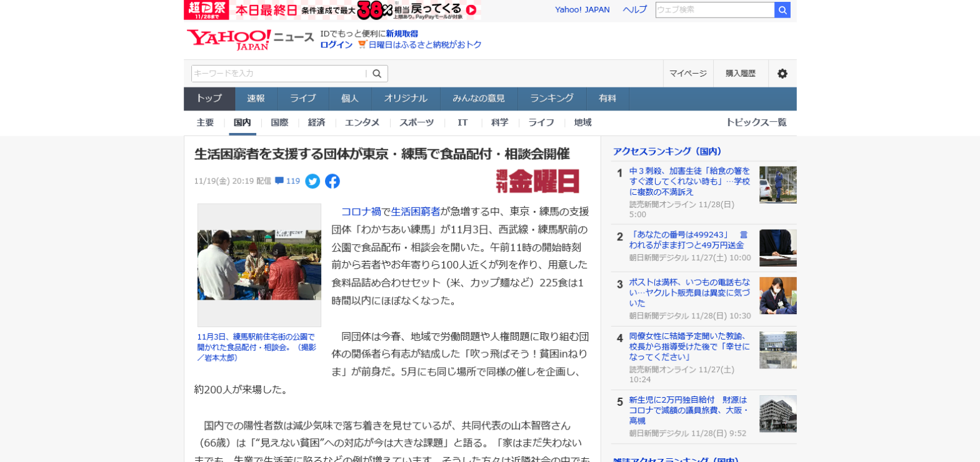
Task: Open the コロナ禍 article link
Action: tap(361, 212)
